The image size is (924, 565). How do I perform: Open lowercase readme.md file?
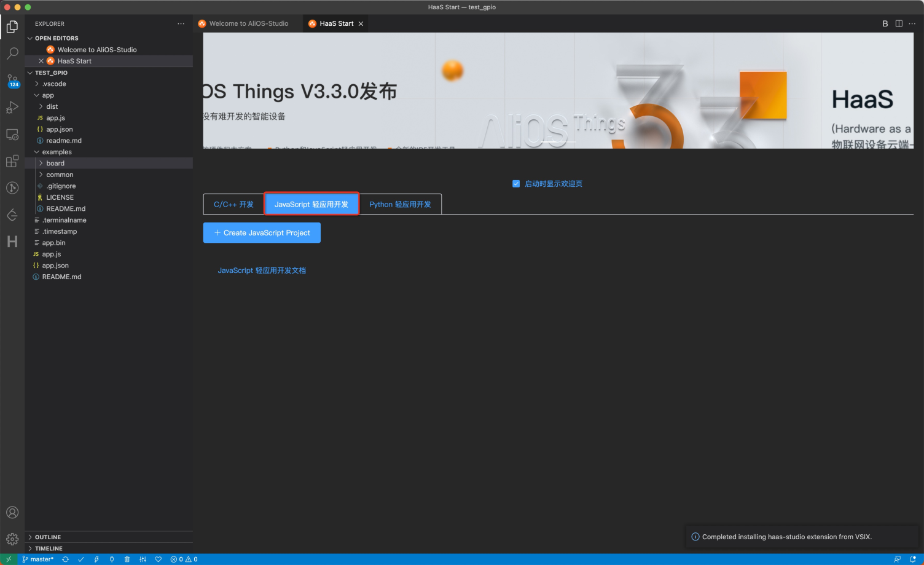[64, 141]
